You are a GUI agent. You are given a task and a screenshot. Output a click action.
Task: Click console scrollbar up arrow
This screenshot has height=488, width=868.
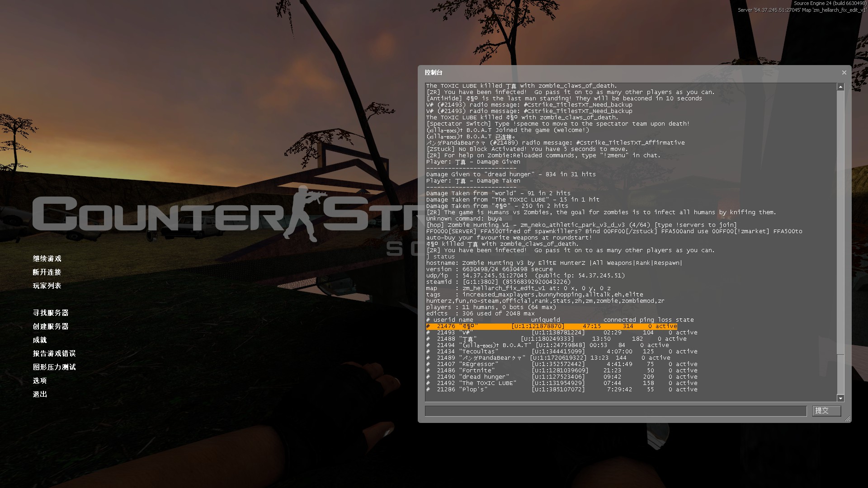840,87
